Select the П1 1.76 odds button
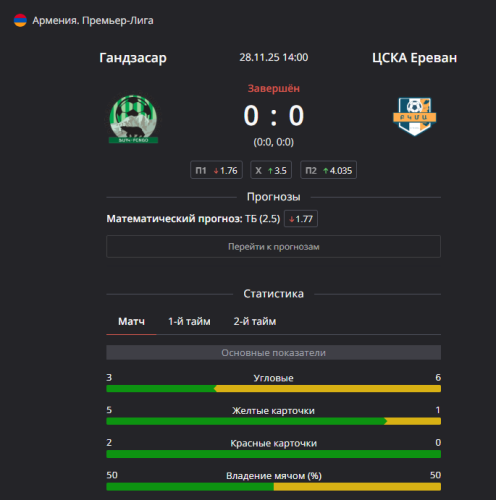The width and height of the screenshot is (496, 500). click(216, 170)
